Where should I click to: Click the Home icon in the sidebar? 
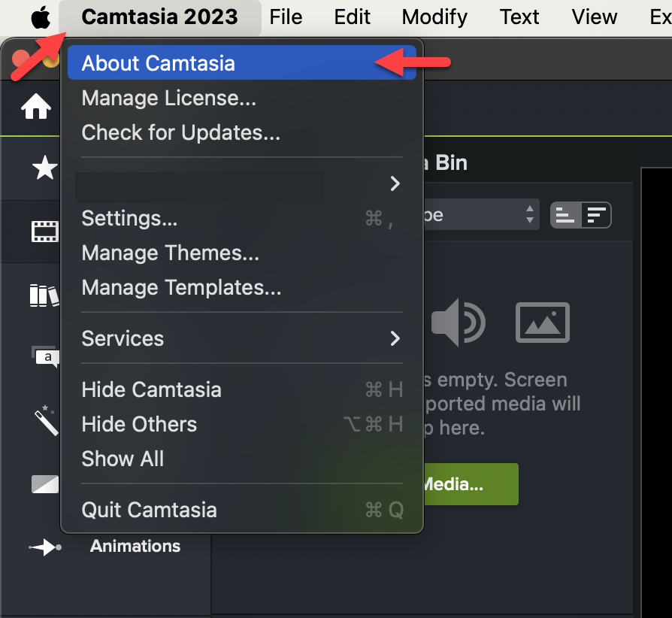[x=36, y=108]
